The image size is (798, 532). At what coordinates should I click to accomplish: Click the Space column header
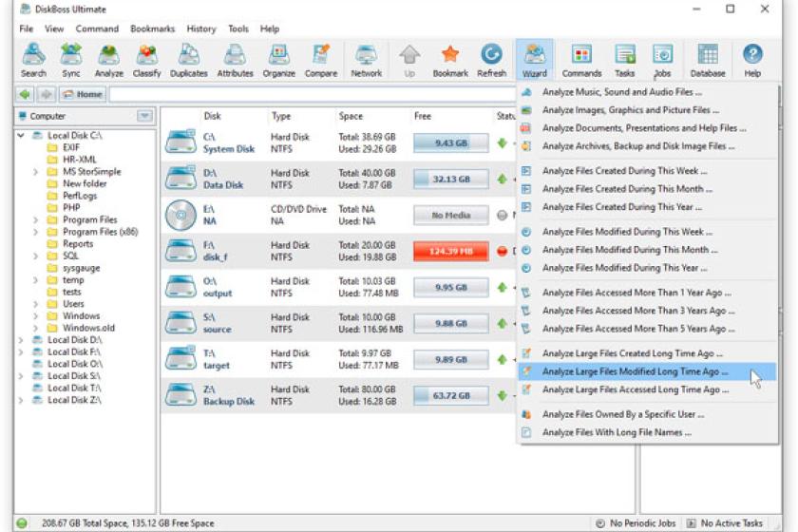tap(351, 116)
